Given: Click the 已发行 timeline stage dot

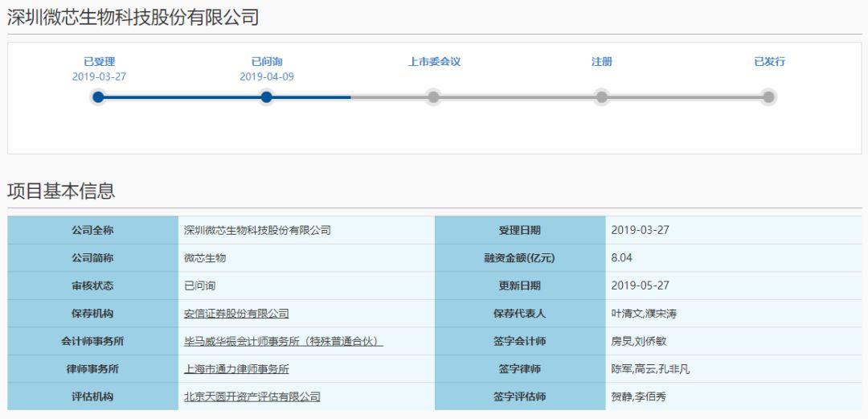Looking at the screenshot, I should point(768,97).
